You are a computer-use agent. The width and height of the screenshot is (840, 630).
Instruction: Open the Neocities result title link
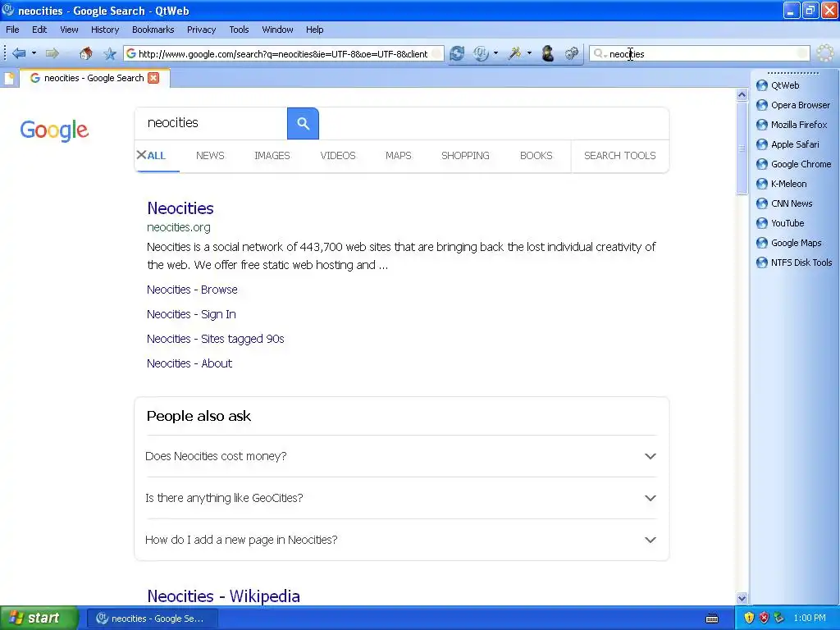pyautogui.click(x=180, y=208)
